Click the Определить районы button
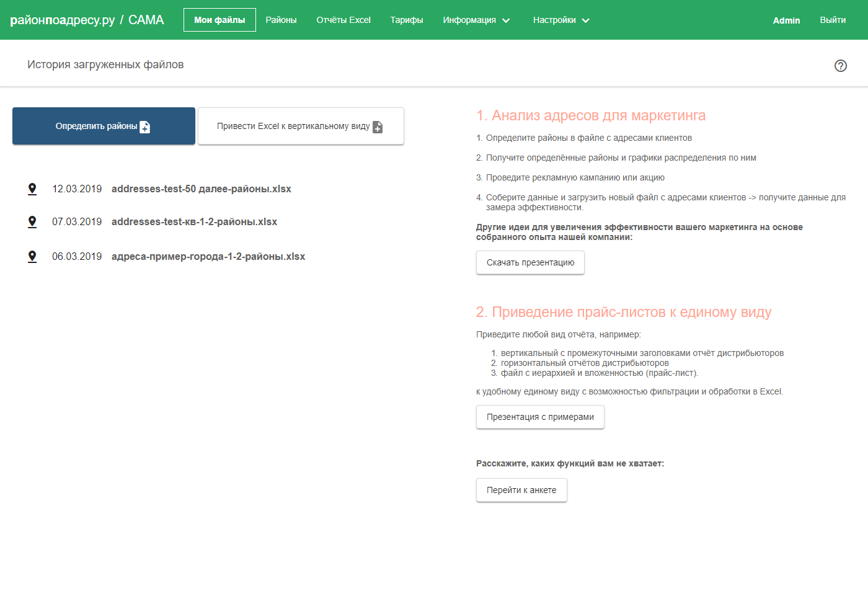 coord(104,126)
